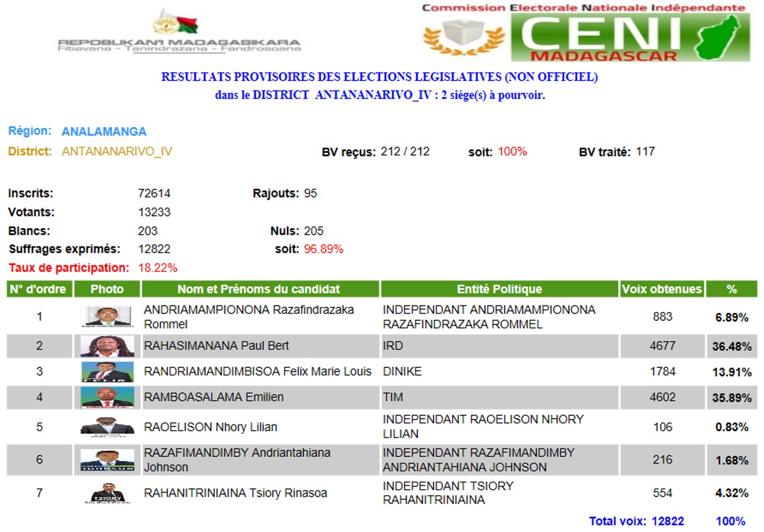Screen dimensions: 764x532
Task: Click the percentage cell 0.83%
Action: click(732, 427)
